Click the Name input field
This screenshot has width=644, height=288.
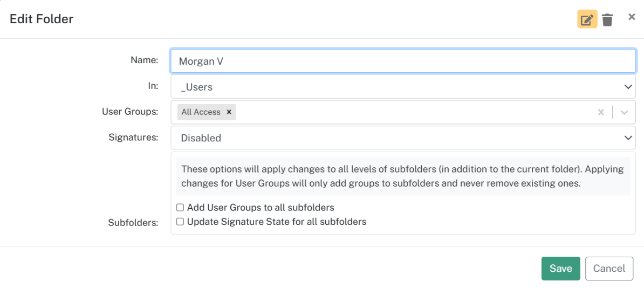pyautogui.click(x=403, y=61)
